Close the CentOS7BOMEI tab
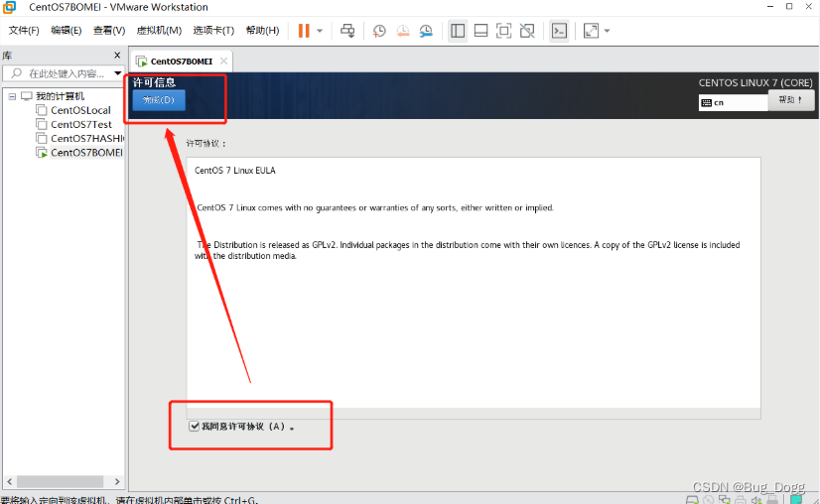This screenshot has height=504, width=820. pos(223,61)
